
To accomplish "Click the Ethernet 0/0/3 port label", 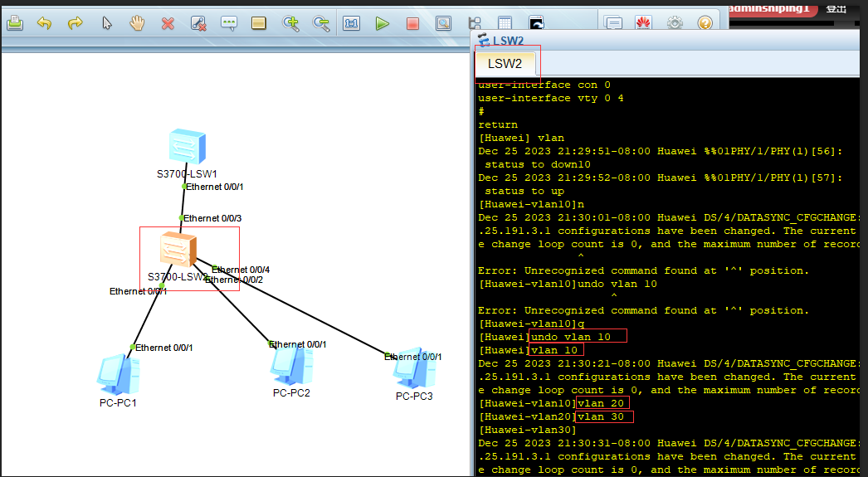I will (x=212, y=218).
